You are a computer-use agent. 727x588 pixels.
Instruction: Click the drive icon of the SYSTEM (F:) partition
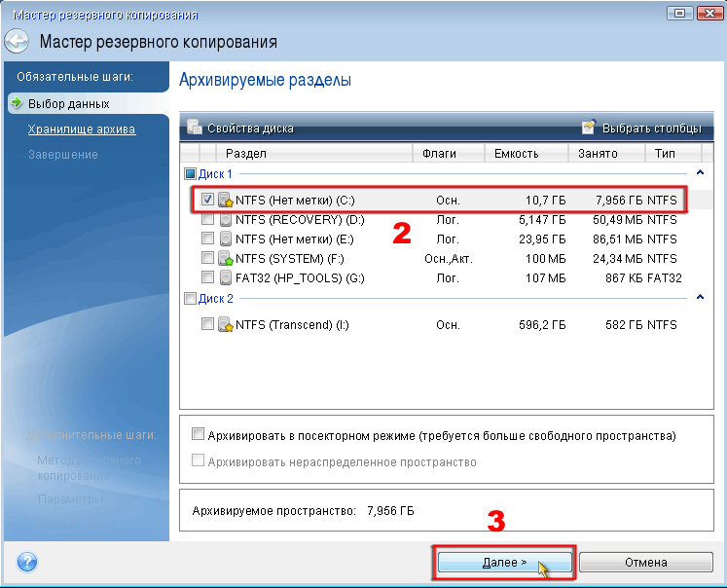[x=226, y=258]
